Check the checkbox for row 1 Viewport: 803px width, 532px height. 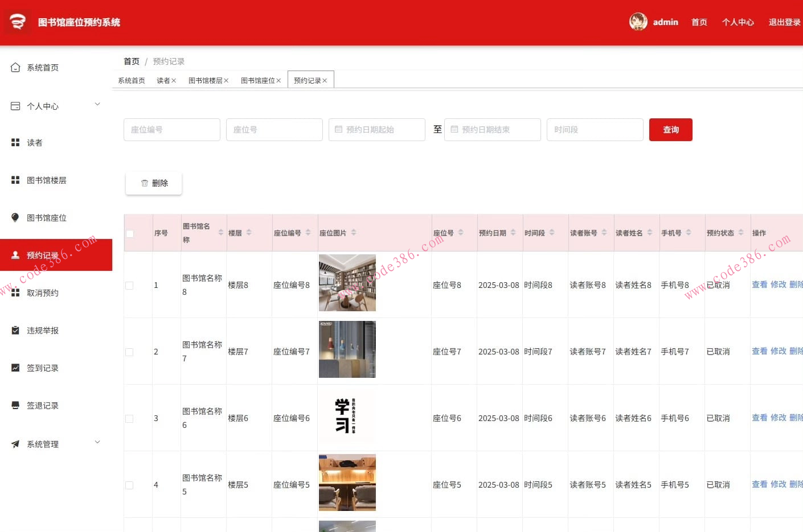(x=129, y=287)
